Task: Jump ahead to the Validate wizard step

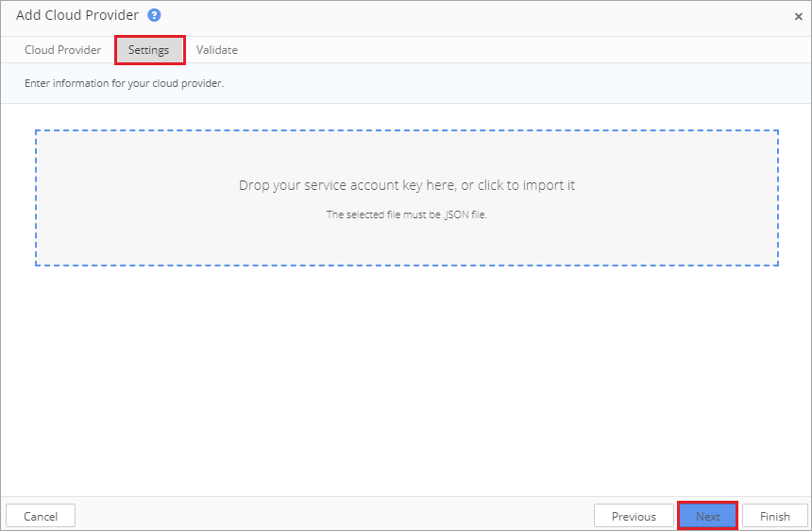Action: point(216,50)
